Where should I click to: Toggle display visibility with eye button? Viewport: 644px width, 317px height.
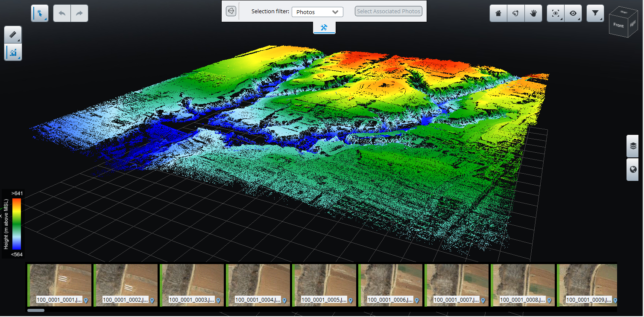click(573, 13)
